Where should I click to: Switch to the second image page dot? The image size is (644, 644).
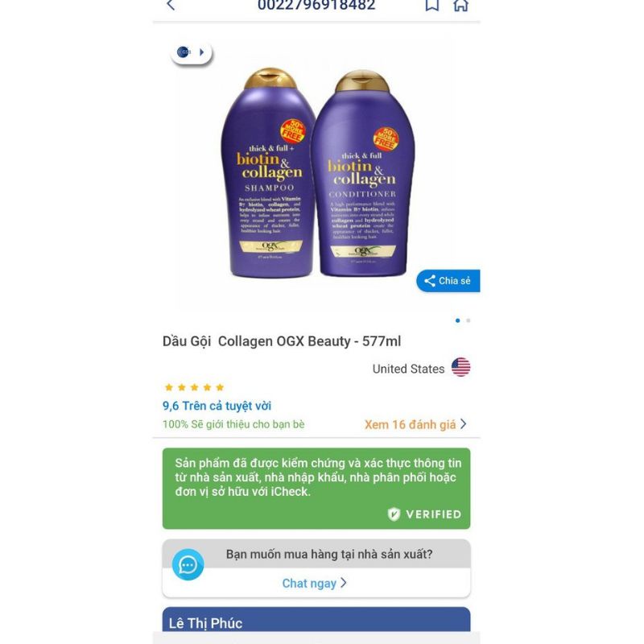(469, 320)
